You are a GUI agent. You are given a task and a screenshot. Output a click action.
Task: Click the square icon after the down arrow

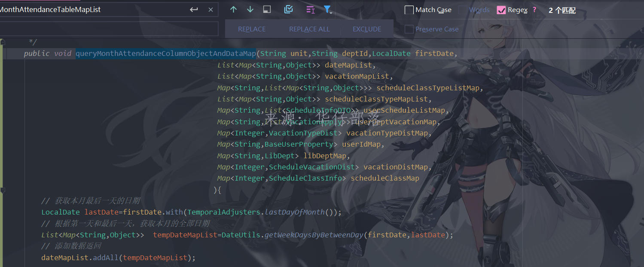tap(267, 9)
